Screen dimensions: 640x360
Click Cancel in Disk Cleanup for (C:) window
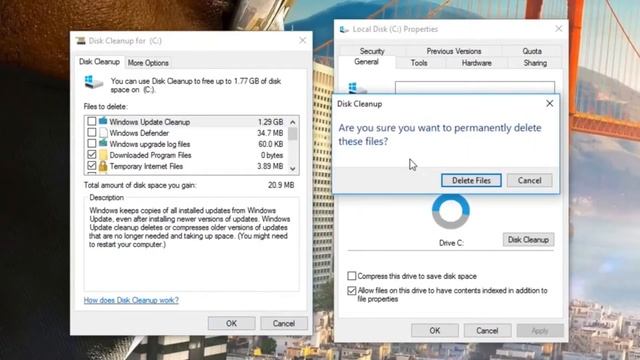(x=284, y=323)
